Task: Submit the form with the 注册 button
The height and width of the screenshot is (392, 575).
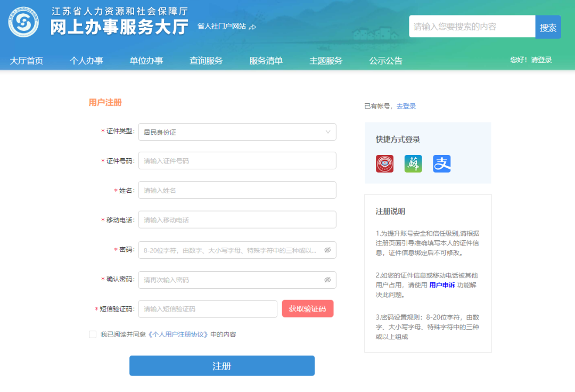Action: 222,365
